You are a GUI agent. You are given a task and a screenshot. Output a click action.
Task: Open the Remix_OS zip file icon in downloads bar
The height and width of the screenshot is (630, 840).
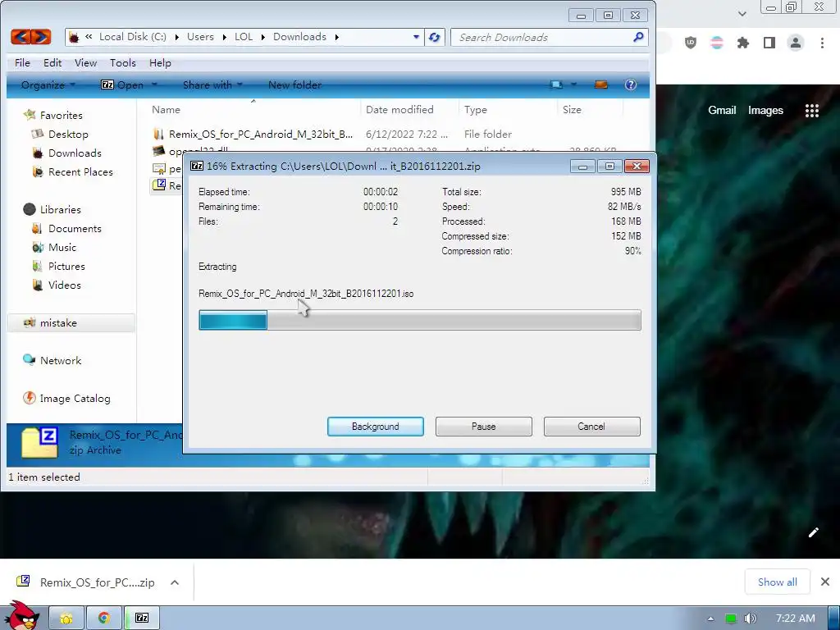click(x=23, y=582)
